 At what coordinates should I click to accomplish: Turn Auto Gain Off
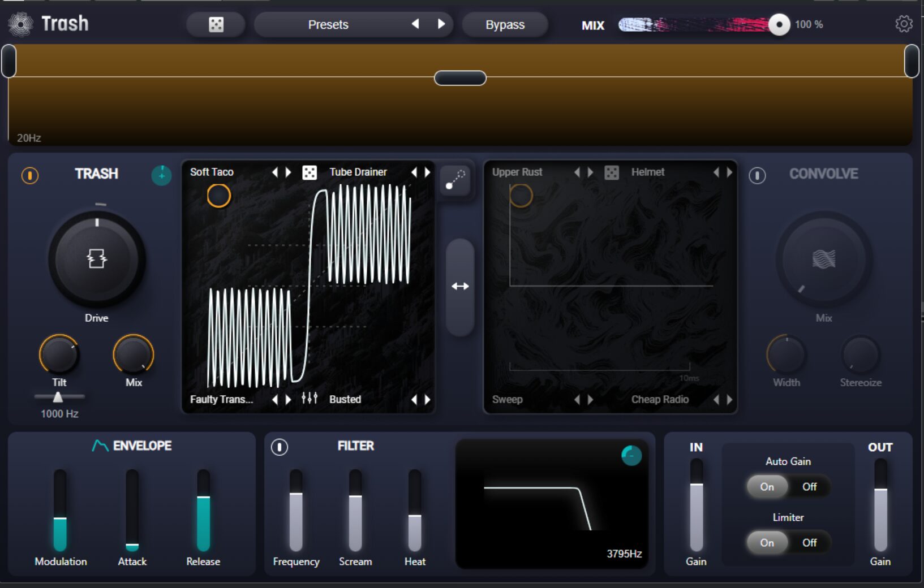(810, 487)
